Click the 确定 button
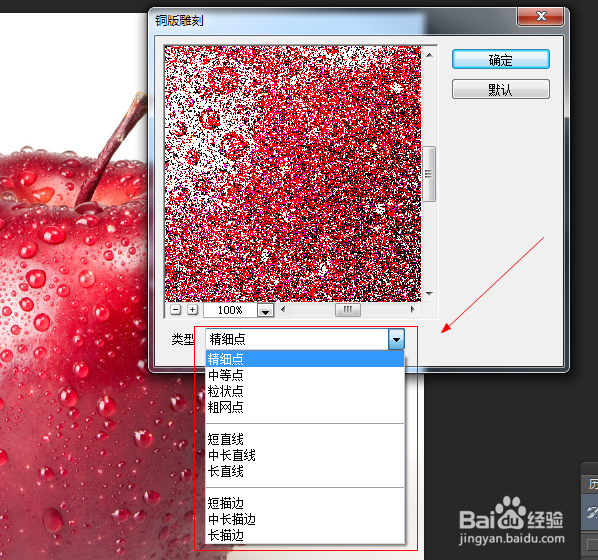This screenshot has height=560, width=598. pyautogui.click(x=500, y=59)
